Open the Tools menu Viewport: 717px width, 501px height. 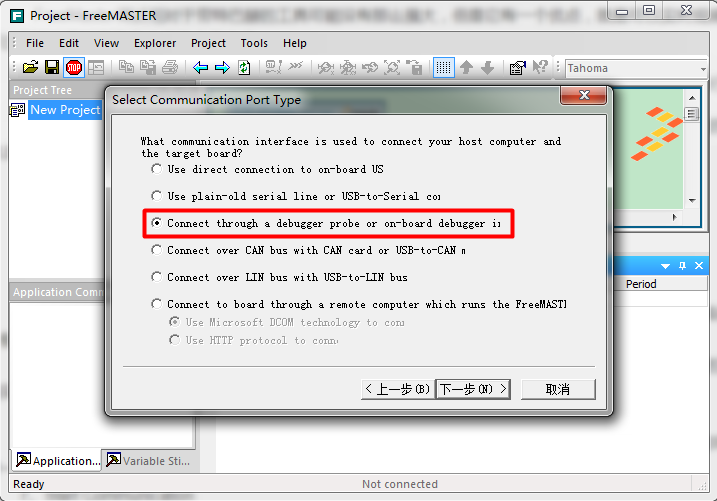[254, 43]
